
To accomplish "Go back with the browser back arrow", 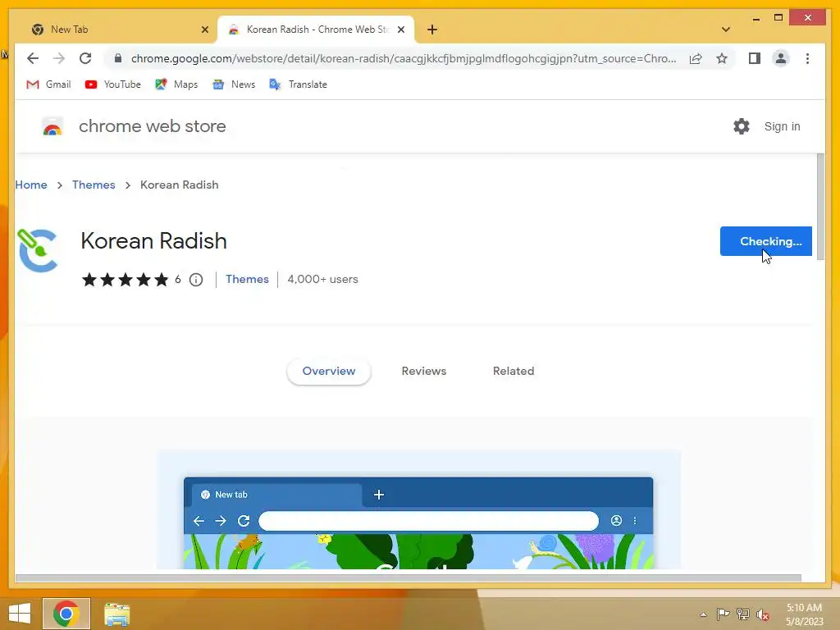I will click(x=33, y=58).
